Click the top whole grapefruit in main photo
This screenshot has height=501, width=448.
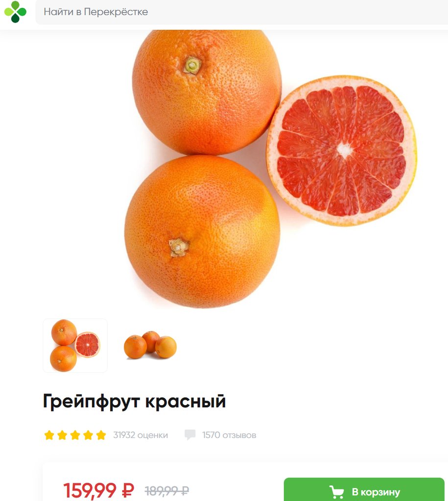click(x=207, y=92)
